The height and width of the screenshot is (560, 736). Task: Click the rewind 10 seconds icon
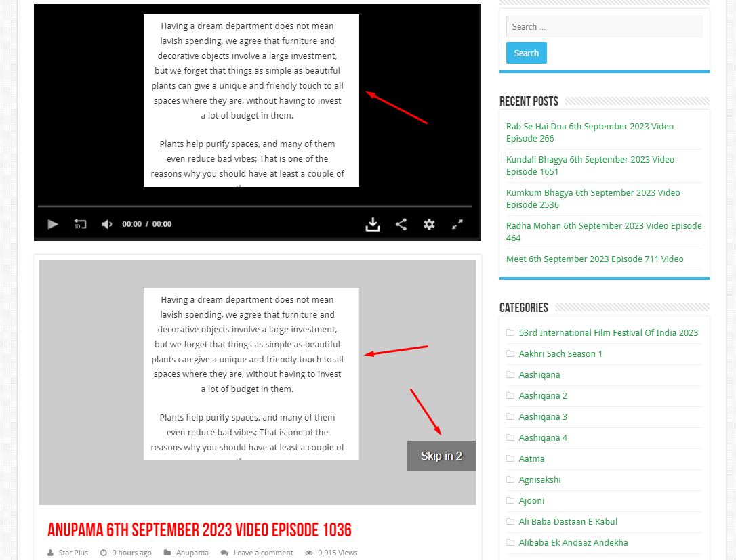pos(80,224)
